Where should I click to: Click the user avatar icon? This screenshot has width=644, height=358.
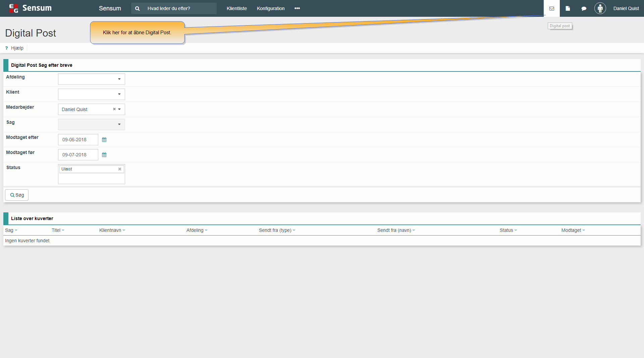click(x=600, y=8)
